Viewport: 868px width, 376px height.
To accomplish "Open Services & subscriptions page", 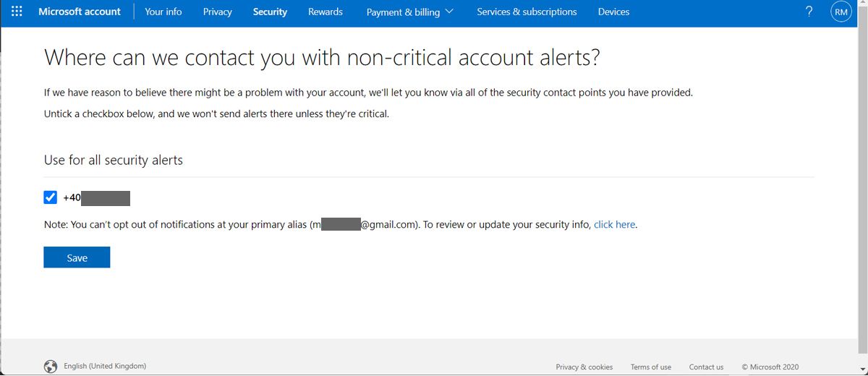I will coord(527,12).
